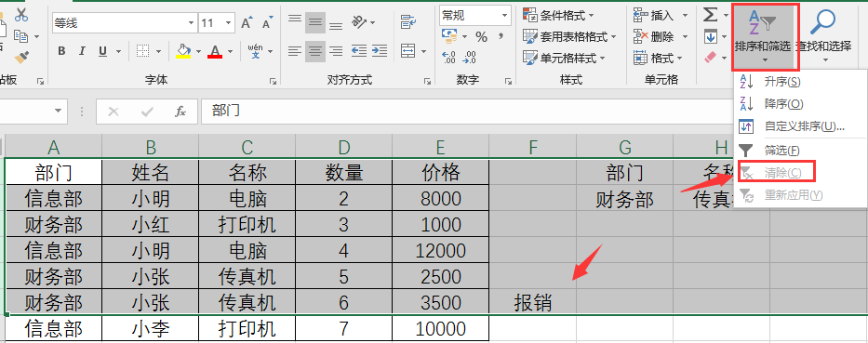Toggle Italic formatting
This screenshot has height=343, width=868.
click(82, 51)
